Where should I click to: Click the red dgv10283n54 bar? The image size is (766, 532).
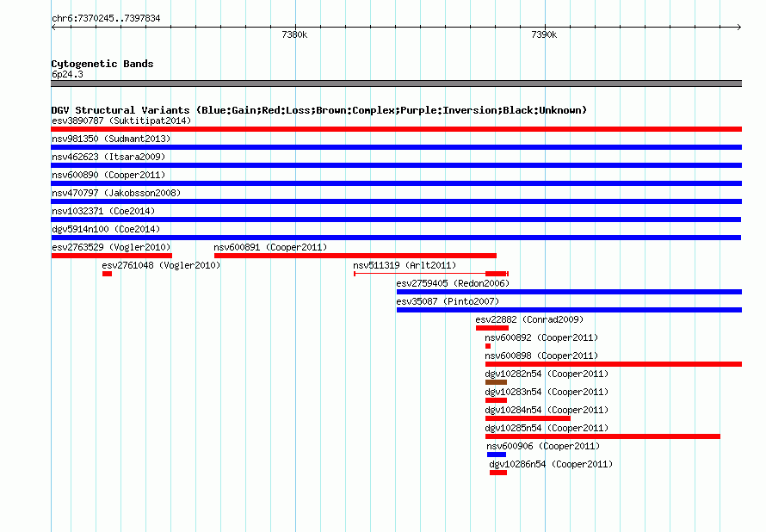(x=496, y=400)
